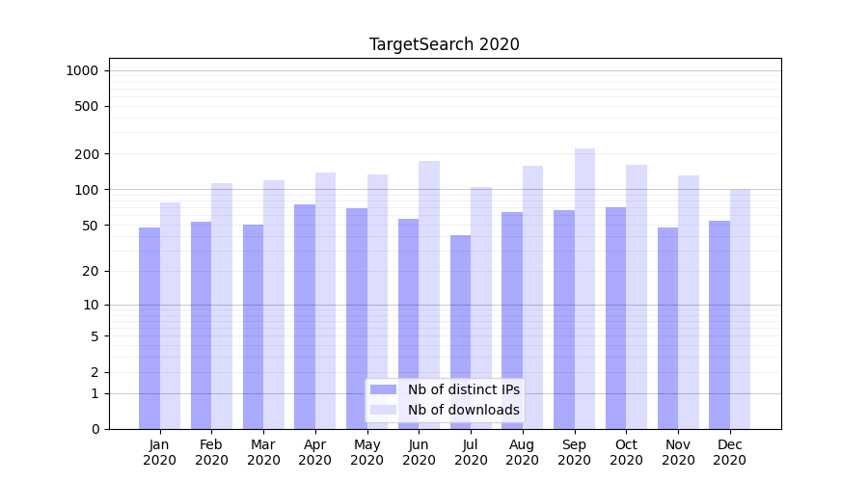
Task: Click the 200 y-axis tick label
Action: point(88,154)
